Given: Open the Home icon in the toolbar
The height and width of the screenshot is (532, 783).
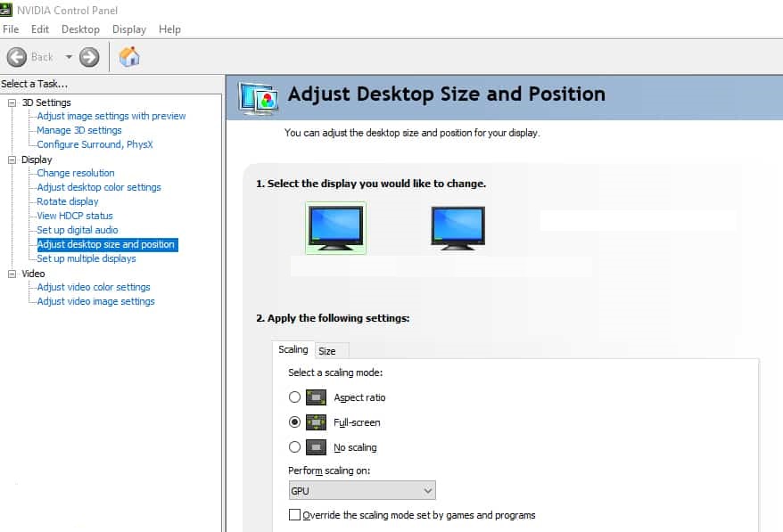Looking at the screenshot, I should 129,56.
